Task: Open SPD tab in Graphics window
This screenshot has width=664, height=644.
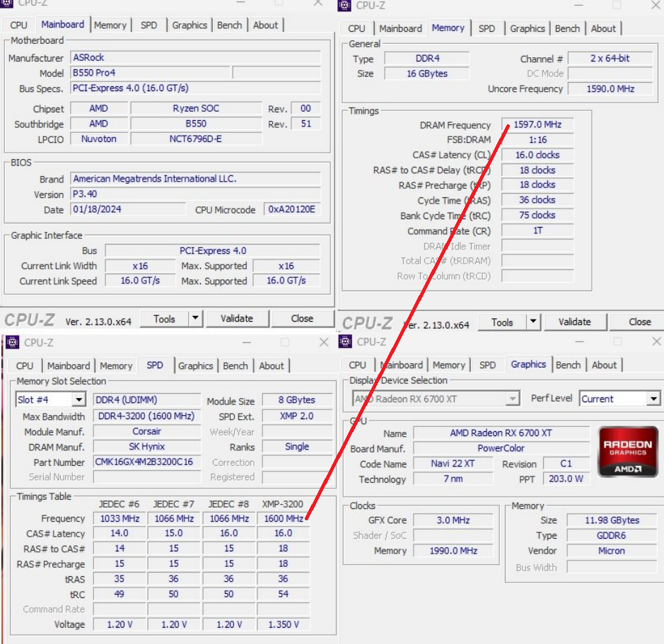Action: tap(487, 365)
